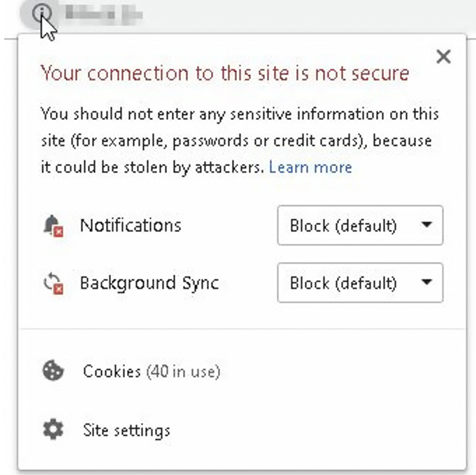Click the Notifications label

[x=131, y=225]
